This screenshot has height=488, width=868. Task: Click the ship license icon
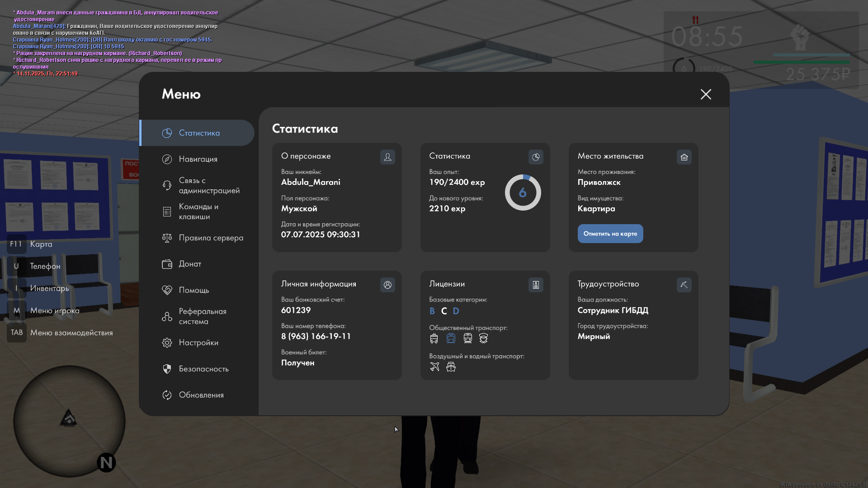(x=451, y=366)
